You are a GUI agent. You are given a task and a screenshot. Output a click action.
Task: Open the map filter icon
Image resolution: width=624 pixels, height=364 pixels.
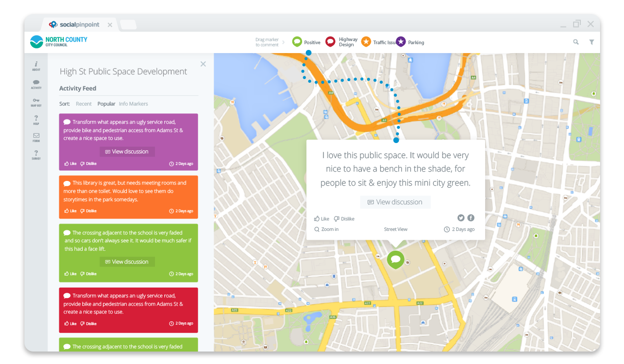[592, 42]
